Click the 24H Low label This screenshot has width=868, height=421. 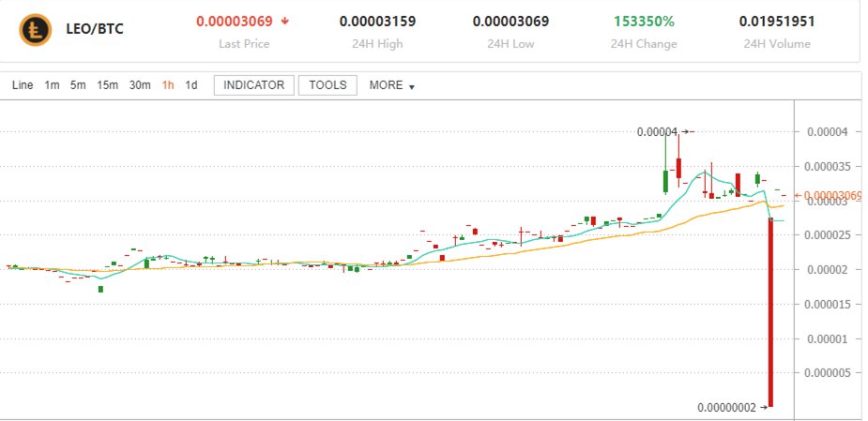click(510, 44)
